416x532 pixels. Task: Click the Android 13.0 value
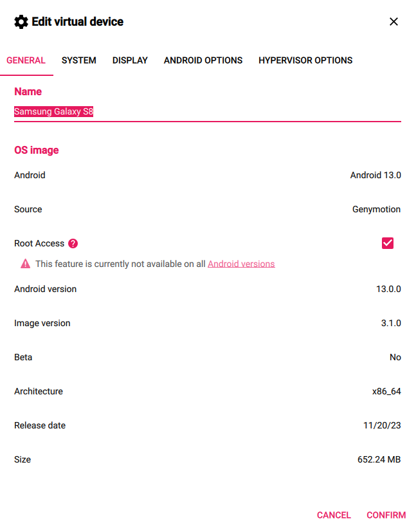coord(375,175)
